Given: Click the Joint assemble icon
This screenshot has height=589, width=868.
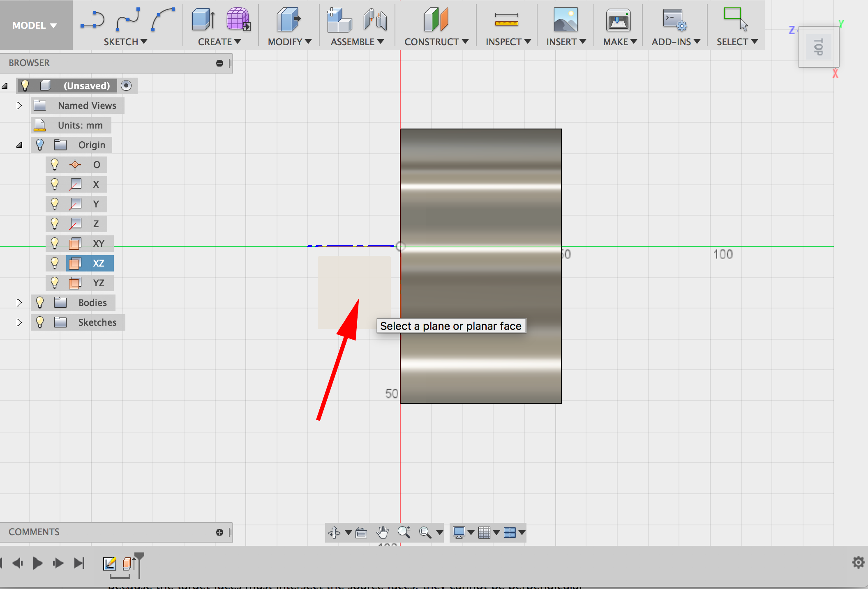Looking at the screenshot, I should [x=375, y=20].
